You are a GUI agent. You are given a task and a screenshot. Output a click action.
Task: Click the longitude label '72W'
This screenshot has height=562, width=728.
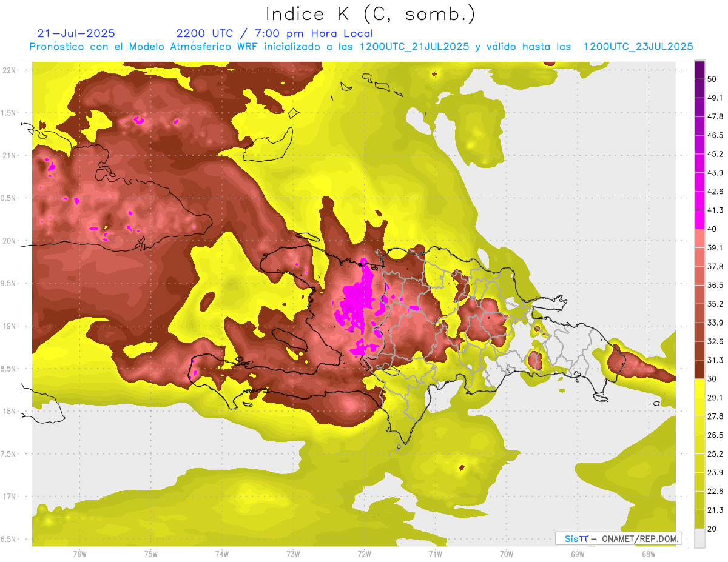tap(364, 554)
